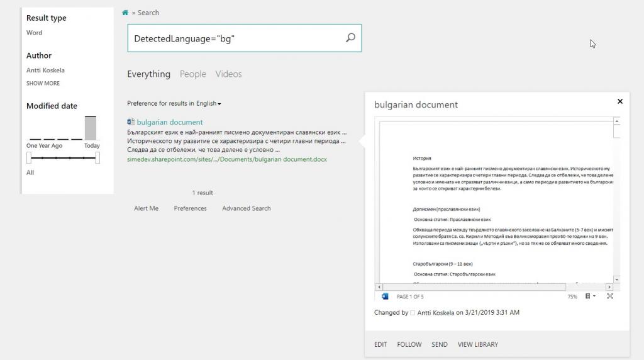Screen dimensions: 644x360
Task: Open full screen view of document preview
Action: pos(609,296)
